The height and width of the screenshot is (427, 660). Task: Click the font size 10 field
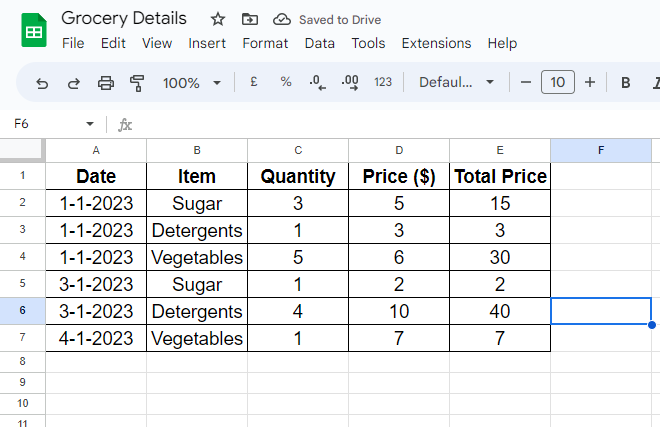(557, 82)
